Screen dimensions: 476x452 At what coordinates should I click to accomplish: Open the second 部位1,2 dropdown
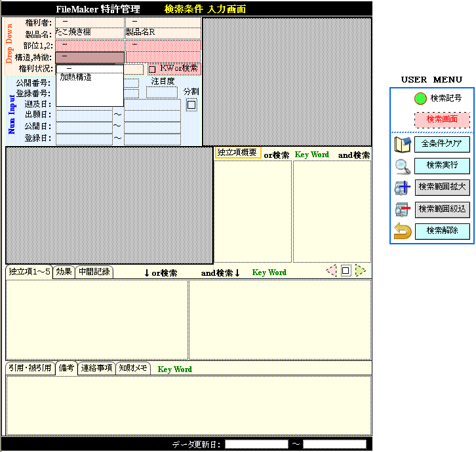tap(163, 45)
